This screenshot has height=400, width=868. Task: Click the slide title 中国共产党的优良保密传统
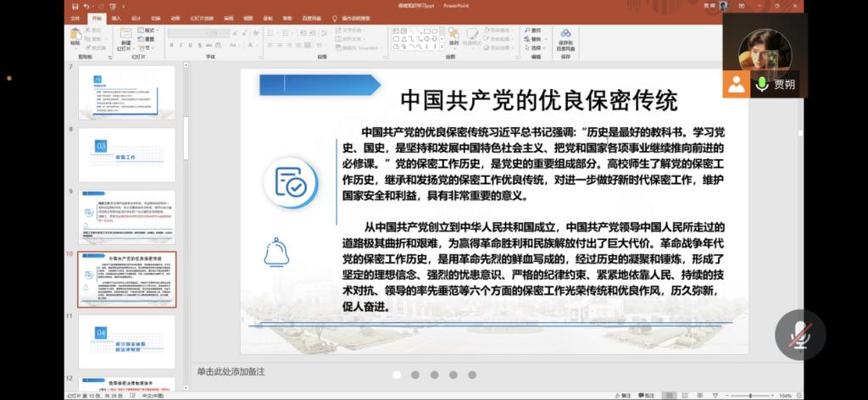click(x=538, y=100)
